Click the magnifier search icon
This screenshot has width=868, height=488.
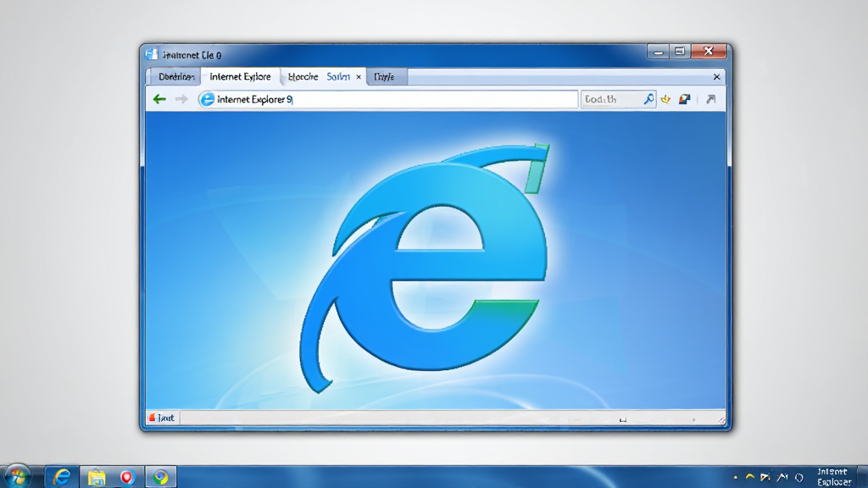pos(648,99)
